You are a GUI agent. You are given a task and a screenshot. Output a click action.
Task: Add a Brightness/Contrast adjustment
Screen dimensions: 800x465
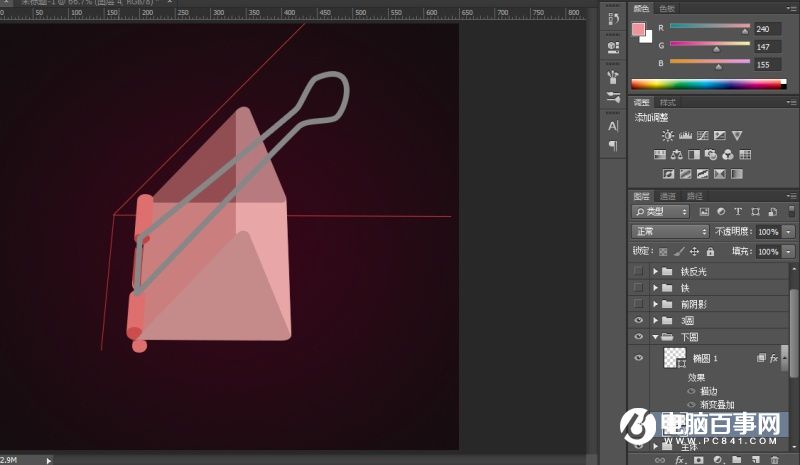pos(667,135)
